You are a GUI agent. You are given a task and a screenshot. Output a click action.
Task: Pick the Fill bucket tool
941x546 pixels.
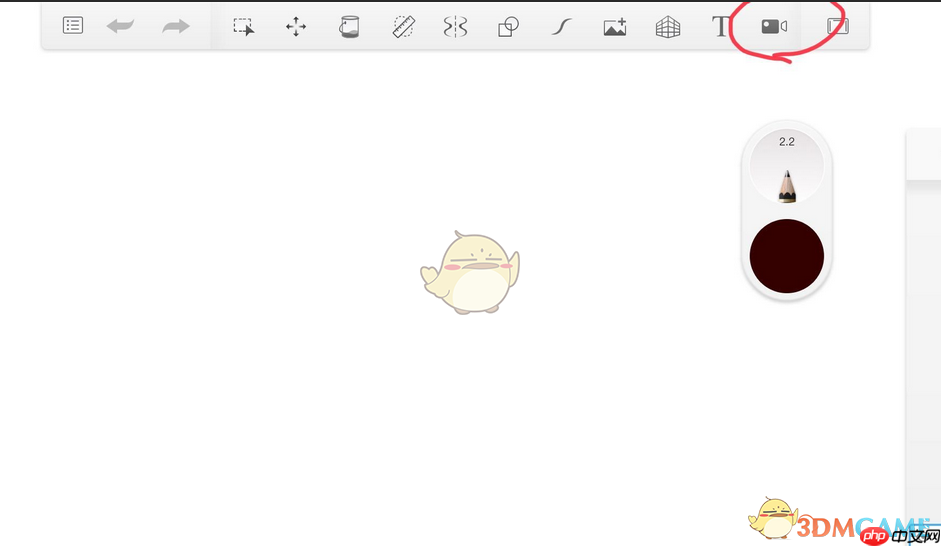pos(349,26)
